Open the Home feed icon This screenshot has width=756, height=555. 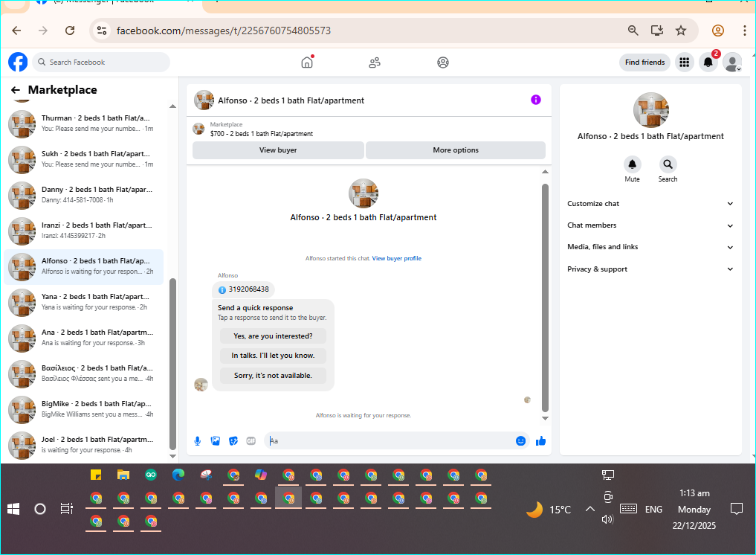(307, 62)
